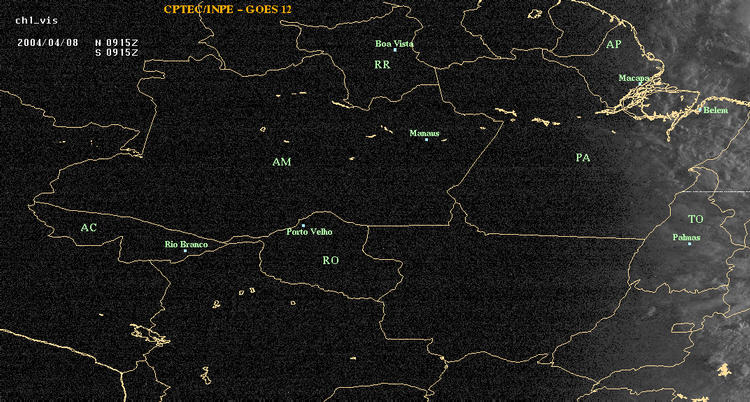Screen dimensions: 750x402
Task: Click the N 0915Z time stamp
Action: [117, 42]
